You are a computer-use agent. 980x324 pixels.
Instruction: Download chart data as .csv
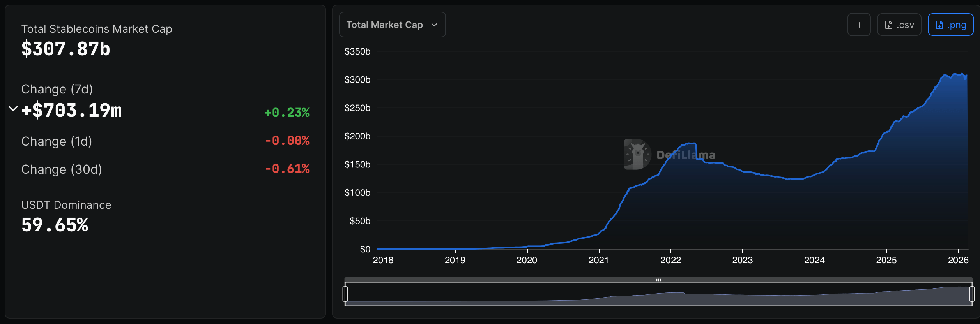point(899,25)
